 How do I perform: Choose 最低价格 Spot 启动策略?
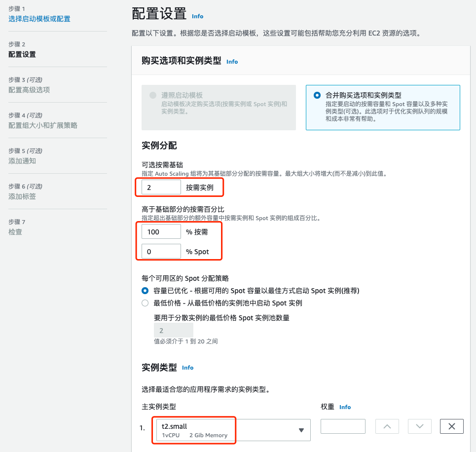[x=145, y=303]
